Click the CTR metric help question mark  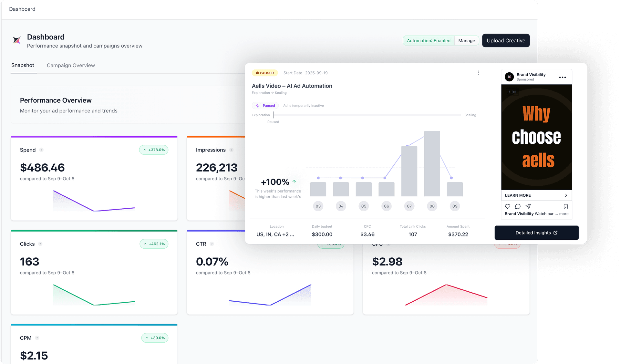(x=212, y=244)
